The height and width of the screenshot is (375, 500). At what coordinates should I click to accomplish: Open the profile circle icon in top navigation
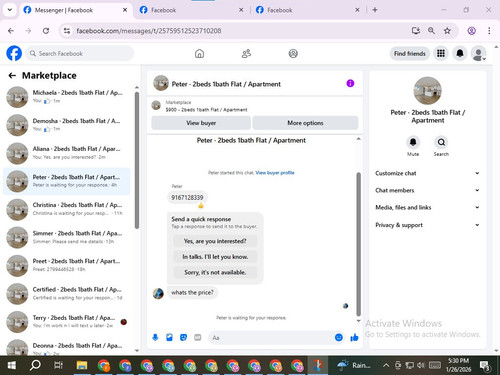click(x=293, y=53)
